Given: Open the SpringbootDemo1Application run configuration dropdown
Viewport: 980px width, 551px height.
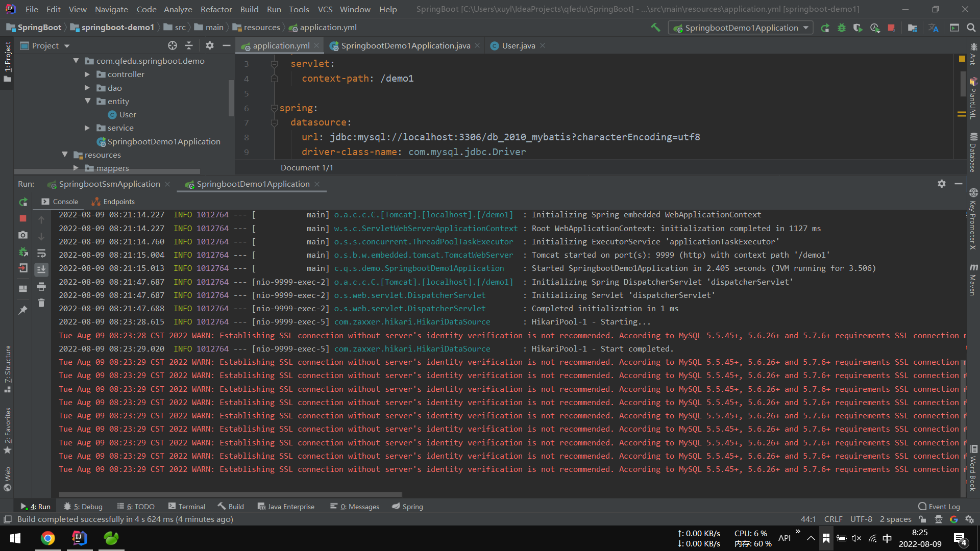Looking at the screenshot, I should pos(741,28).
